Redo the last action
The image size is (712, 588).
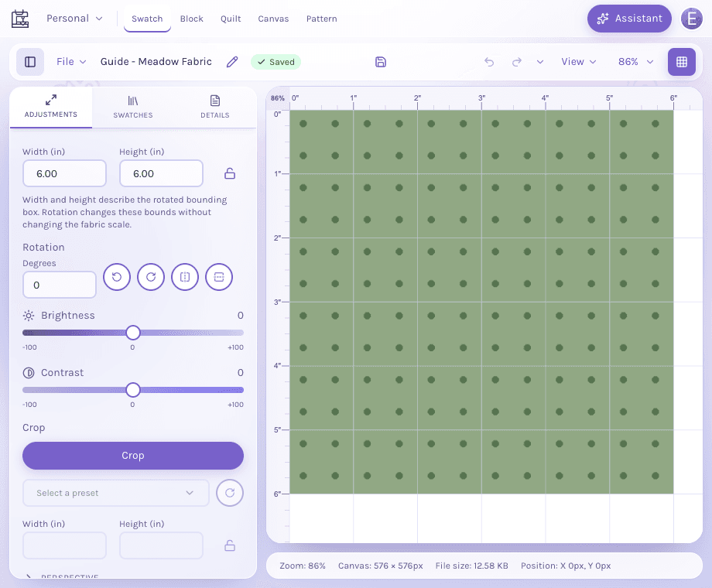(x=516, y=62)
